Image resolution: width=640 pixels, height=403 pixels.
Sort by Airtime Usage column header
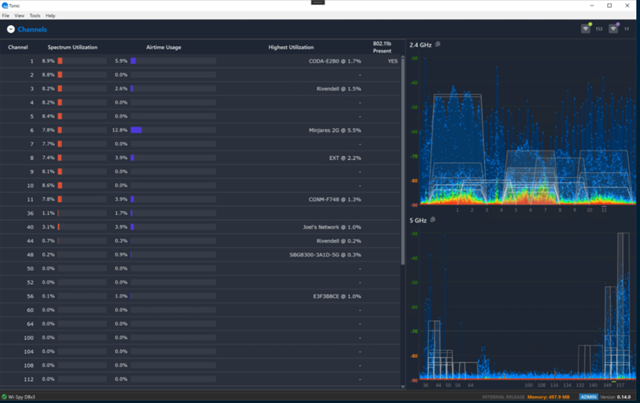164,47
